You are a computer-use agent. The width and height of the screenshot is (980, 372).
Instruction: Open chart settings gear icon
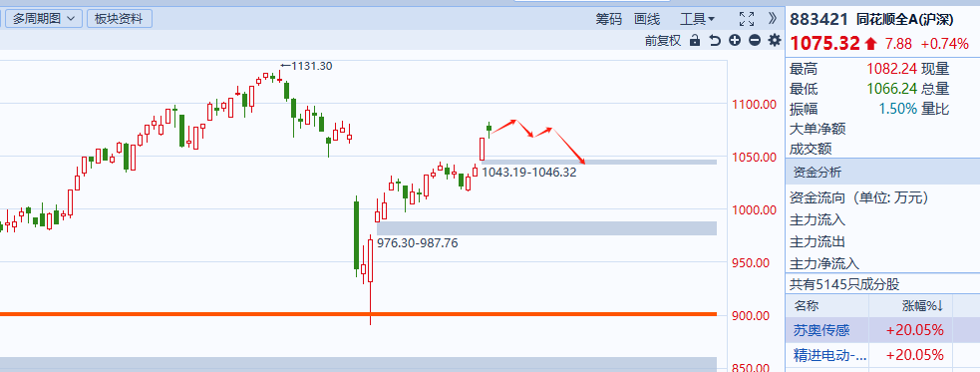(x=775, y=41)
